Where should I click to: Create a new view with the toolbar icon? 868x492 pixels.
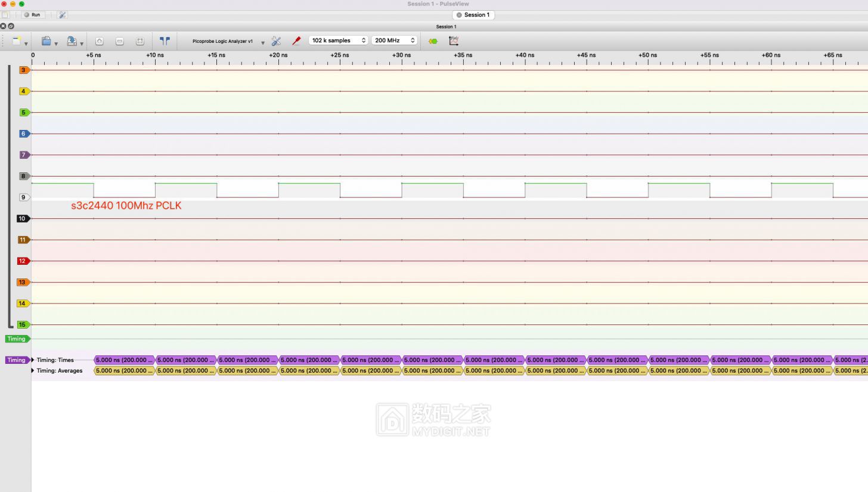click(x=17, y=41)
